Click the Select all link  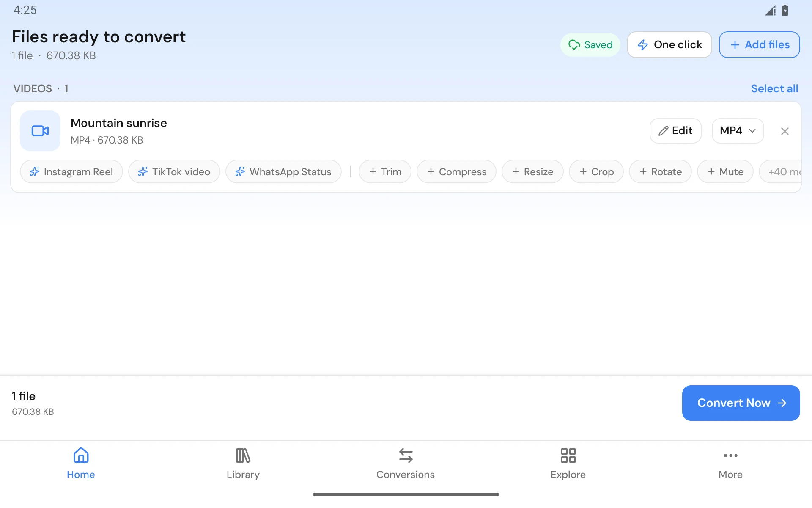tap(774, 88)
